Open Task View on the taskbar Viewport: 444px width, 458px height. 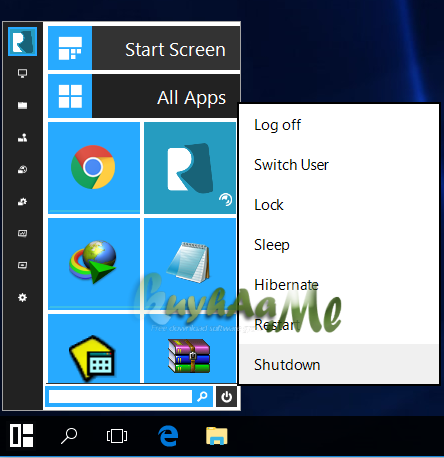117,436
